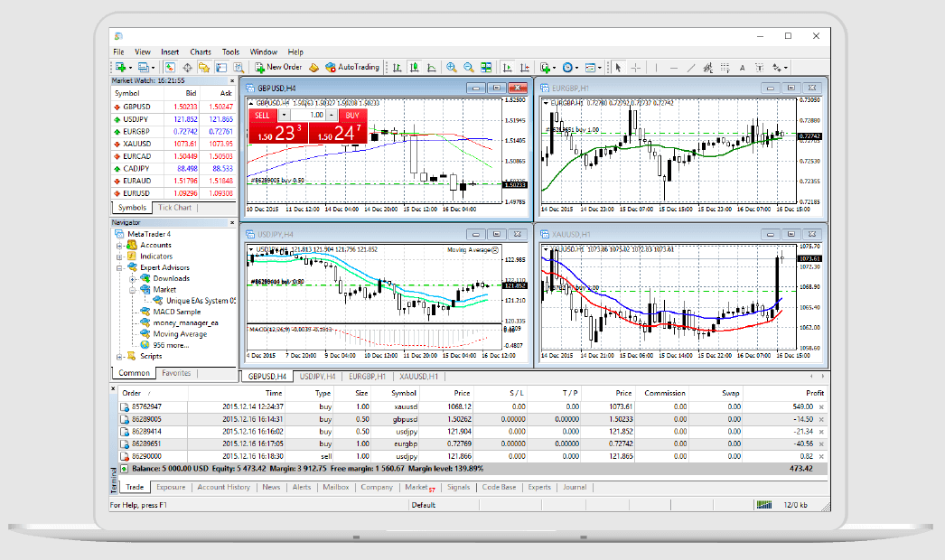This screenshot has height=560, width=945.
Task: Click the New Order button
Action: 278,67
